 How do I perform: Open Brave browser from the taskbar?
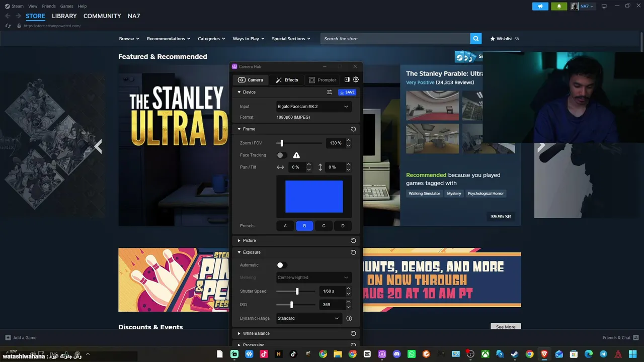pyautogui.click(x=544, y=354)
